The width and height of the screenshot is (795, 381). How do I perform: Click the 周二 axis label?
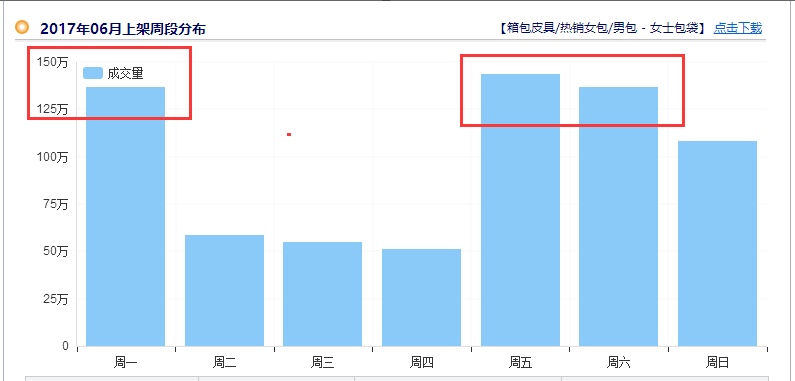click(x=224, y=363)
